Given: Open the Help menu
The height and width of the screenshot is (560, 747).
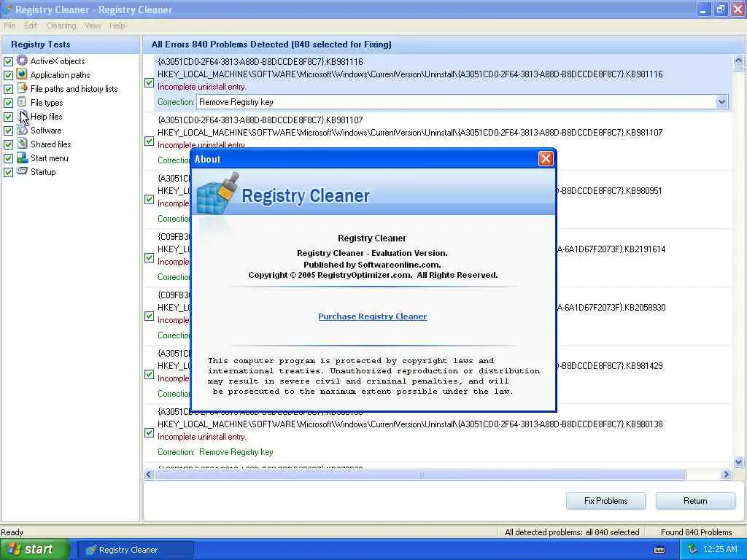Looking at the screenshot, I should coord(117,26).
